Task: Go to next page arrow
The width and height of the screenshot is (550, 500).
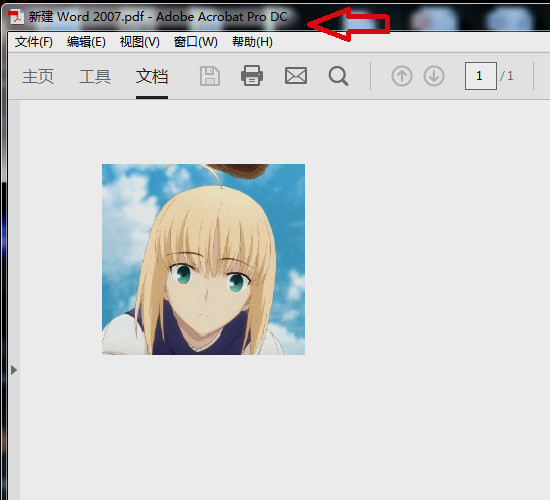Action: click(434, 76)
